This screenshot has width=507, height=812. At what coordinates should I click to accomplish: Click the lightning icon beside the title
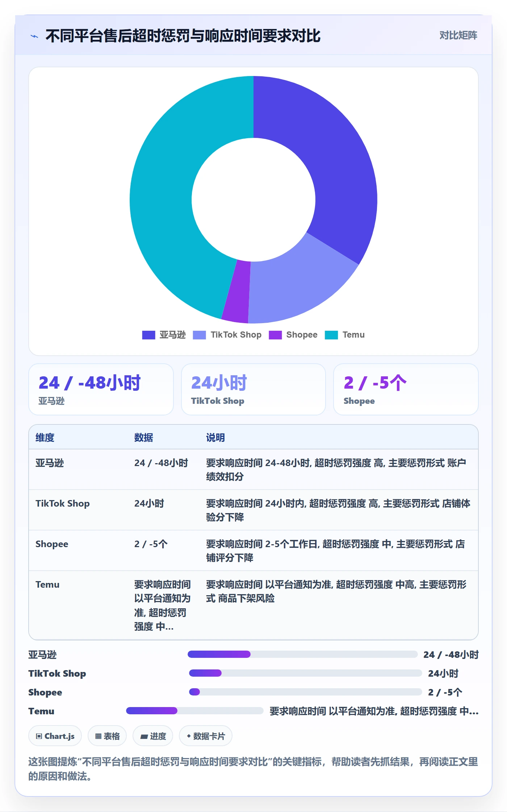coord(34,36)
